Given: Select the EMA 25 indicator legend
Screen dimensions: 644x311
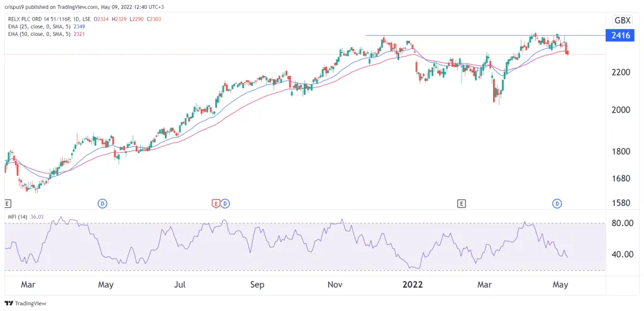Looking at the screenshot, I should pos(45,26).
